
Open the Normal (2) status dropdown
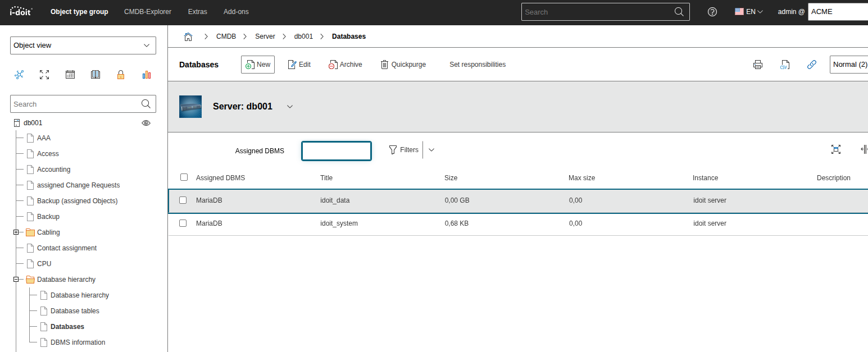tap(849, 65)
